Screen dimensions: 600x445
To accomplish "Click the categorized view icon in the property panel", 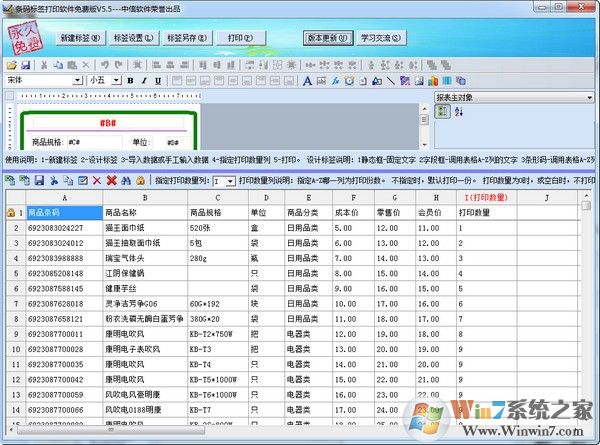I will point(442,112).
